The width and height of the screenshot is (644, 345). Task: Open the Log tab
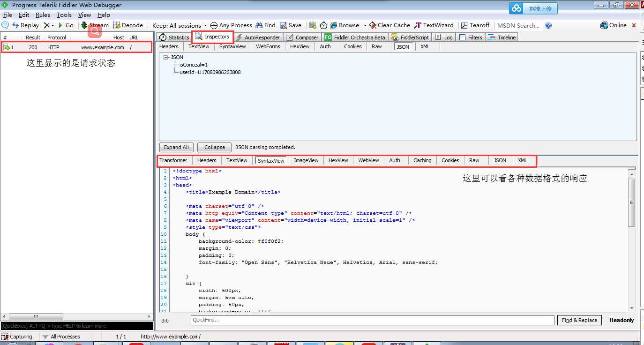coord(444,37)
